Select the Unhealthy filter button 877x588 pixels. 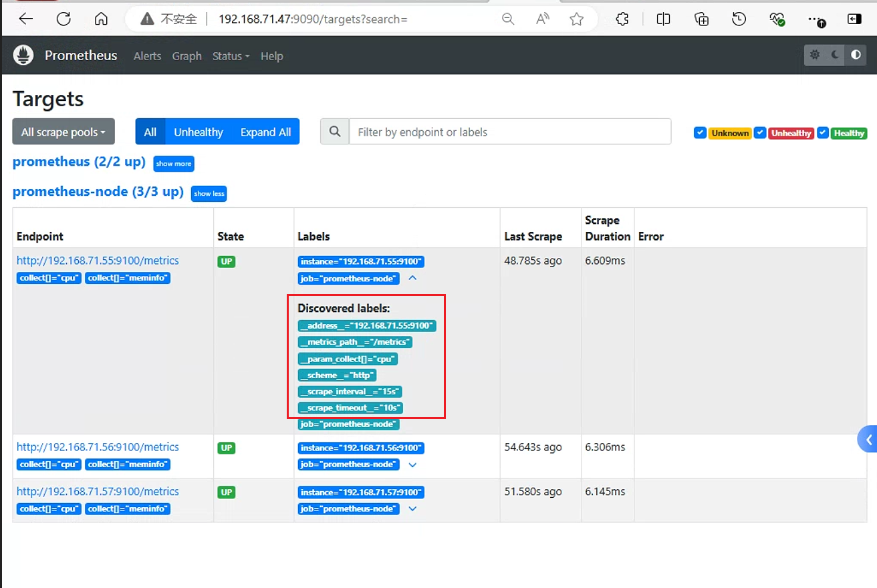tap(199, 132)
